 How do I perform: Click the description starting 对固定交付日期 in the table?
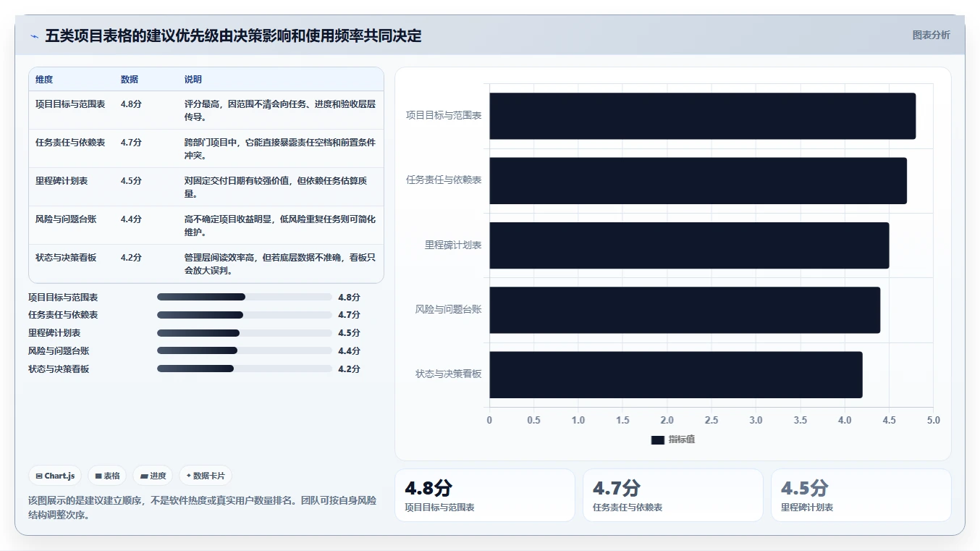(280, 187)
